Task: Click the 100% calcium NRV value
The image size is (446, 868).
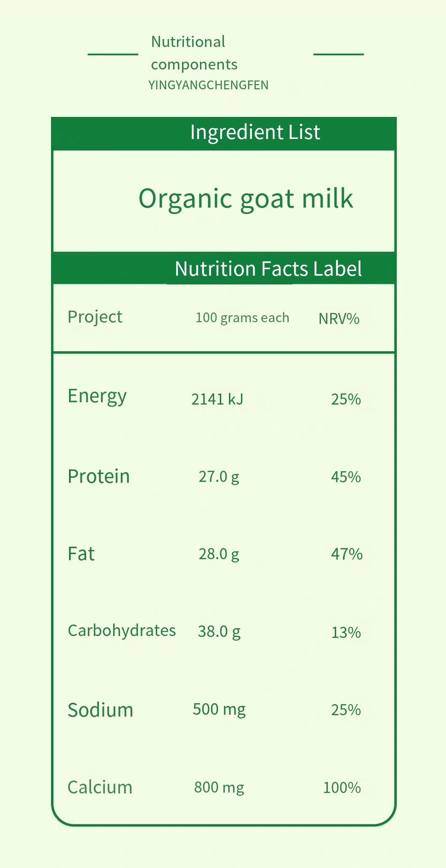Action: (x=342, y=787)
